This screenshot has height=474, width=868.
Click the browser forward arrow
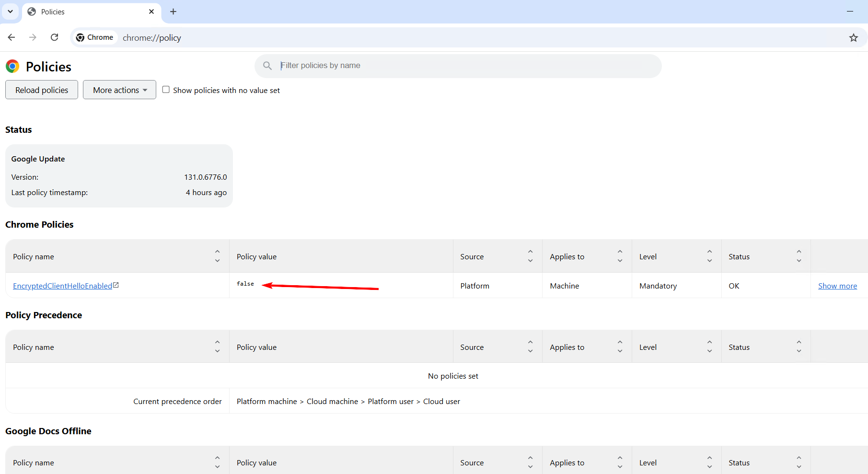33,37
